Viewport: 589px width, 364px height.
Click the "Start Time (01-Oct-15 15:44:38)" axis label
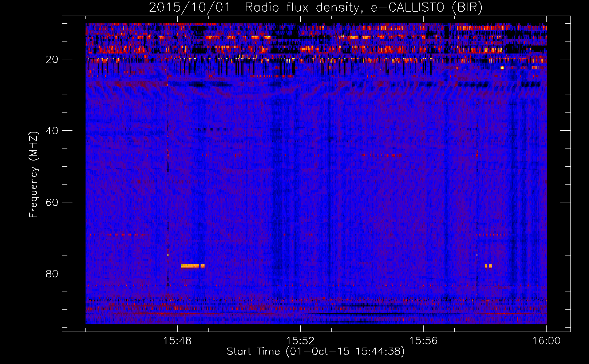pos(316,352)
